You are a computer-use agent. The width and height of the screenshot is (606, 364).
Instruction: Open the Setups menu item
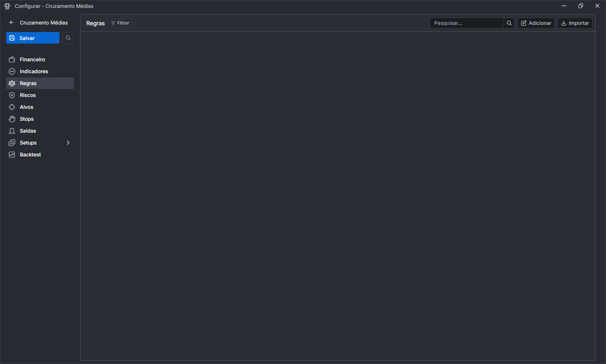pos(28,143)
